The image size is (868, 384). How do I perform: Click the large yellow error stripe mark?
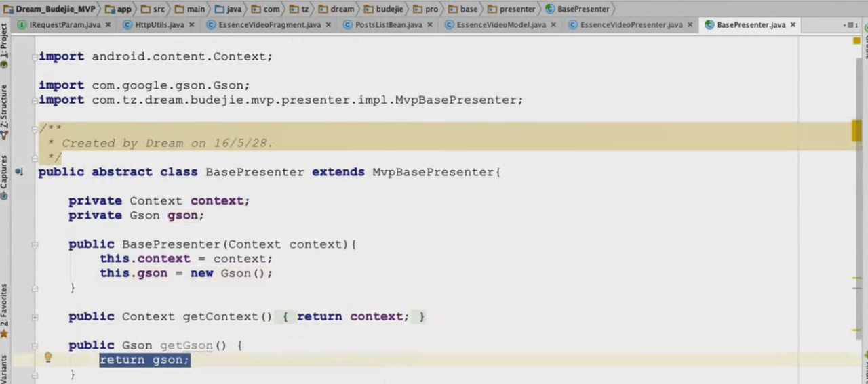(x=856, y=131)
